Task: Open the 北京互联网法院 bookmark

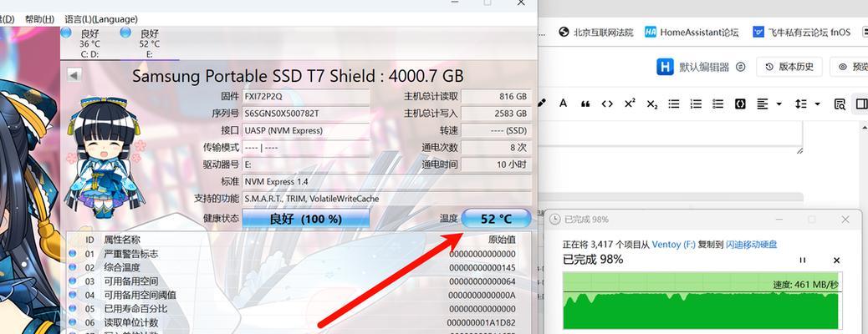Action: pos(595,32)
